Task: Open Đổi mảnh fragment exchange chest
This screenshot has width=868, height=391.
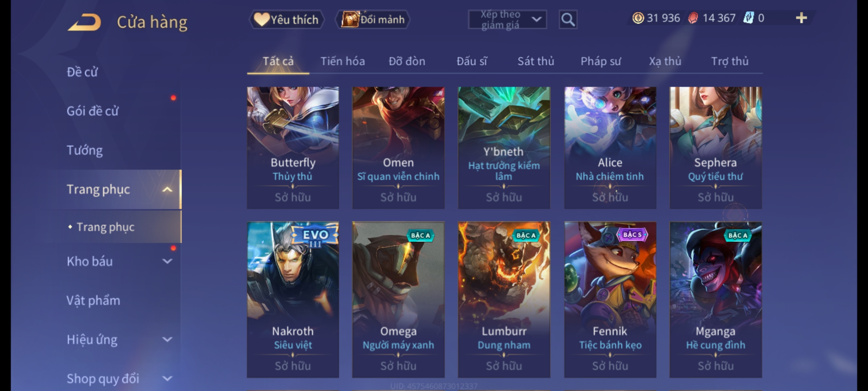Action: [x=373, y=20]
